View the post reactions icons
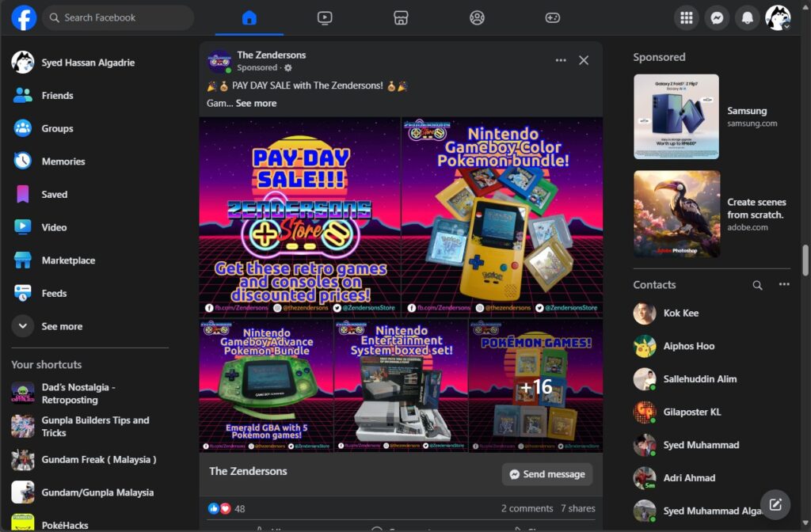811x532 pixels. coord(219,509)
